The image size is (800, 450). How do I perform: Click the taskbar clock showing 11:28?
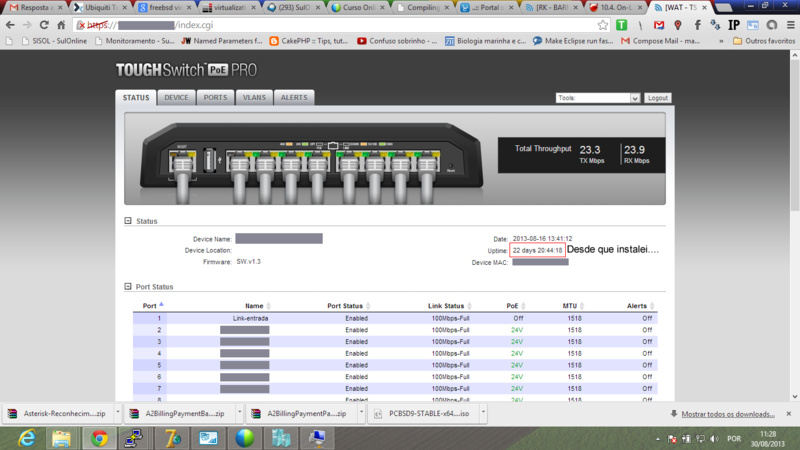tap(768, 439)
